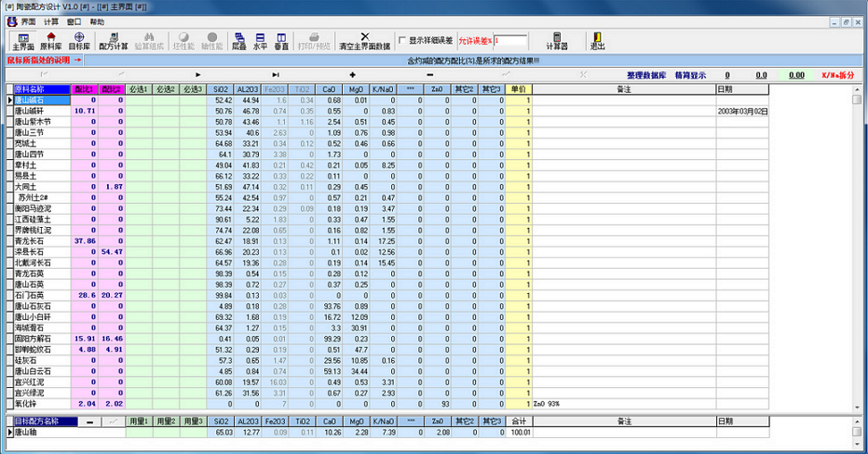The image size is (868, 454).
Task: Open the 原料库 raw material library
Action: [50, 40]
